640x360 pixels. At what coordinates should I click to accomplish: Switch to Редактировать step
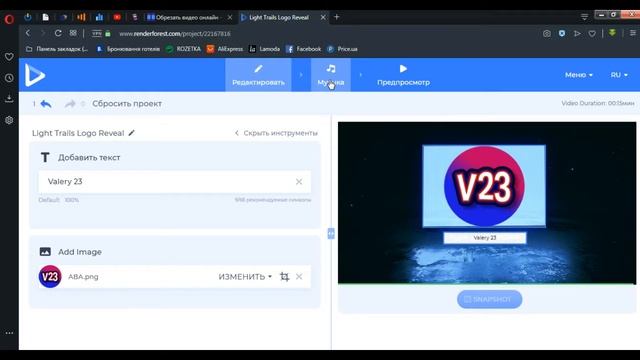(258, 75)
